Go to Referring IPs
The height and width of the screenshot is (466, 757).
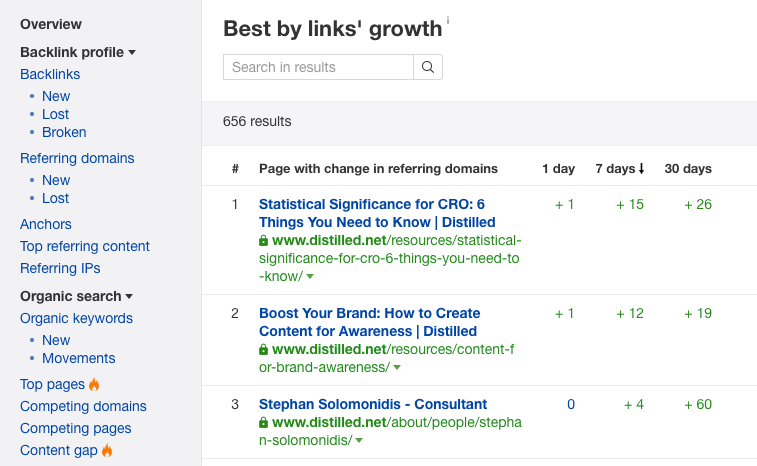coord(60,268)
